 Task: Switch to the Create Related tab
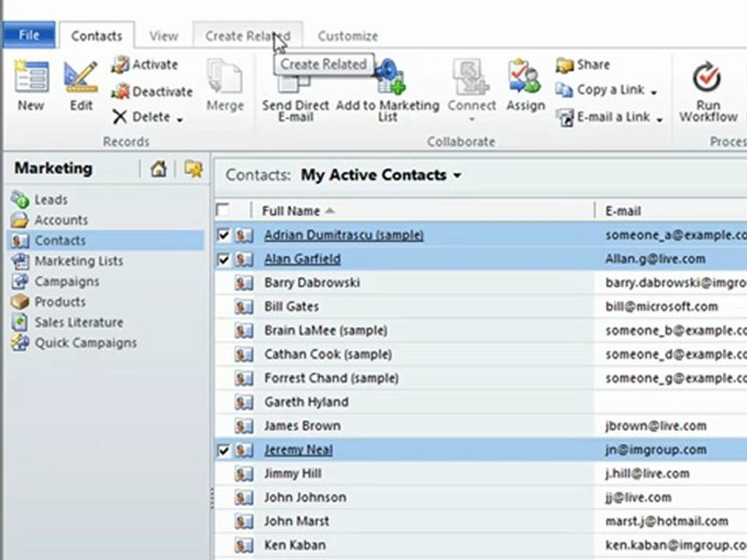(247, 36)
